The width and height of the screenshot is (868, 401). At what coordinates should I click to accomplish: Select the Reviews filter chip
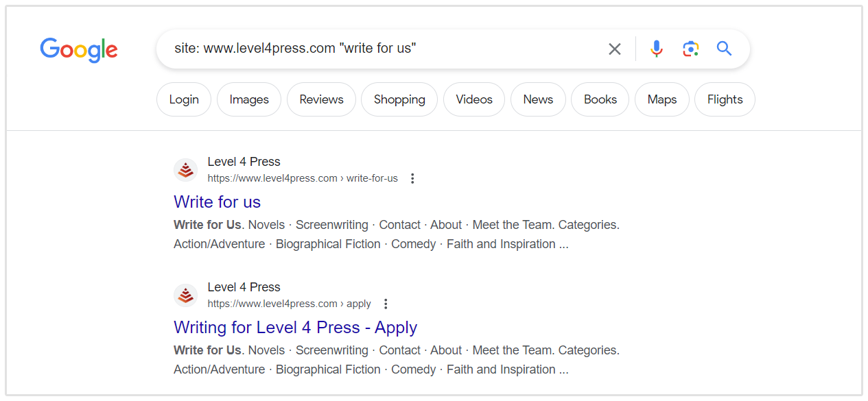[321, 99]
